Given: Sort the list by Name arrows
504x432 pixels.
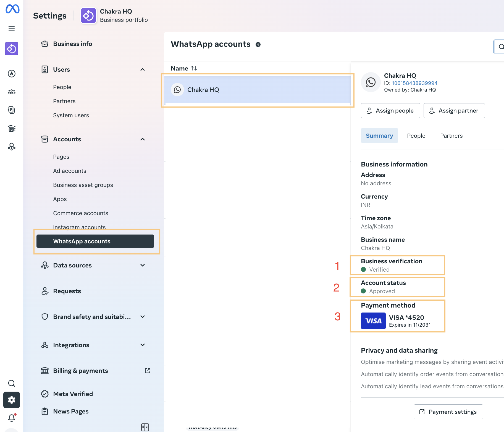Looking at the screenshot, I should tap(194, 68).
